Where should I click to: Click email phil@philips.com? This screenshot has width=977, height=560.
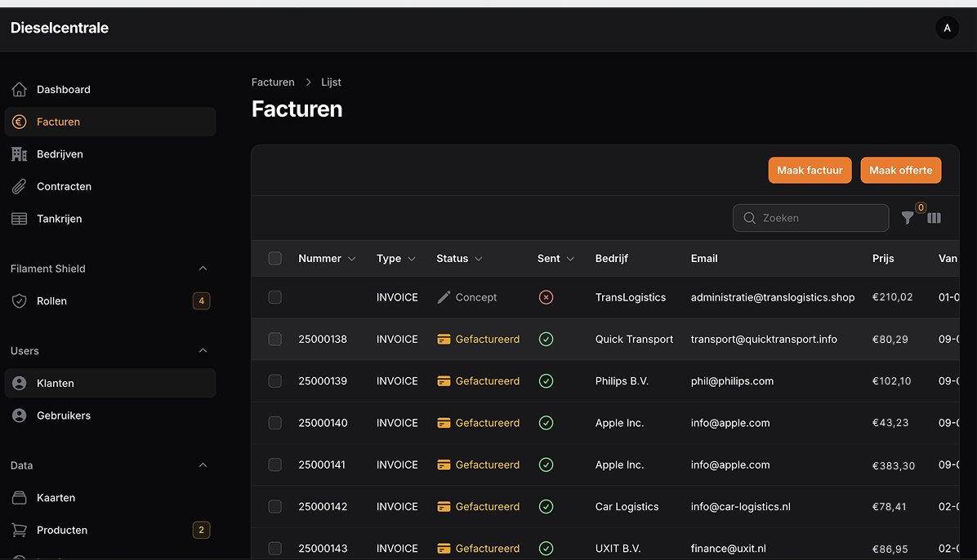[x=732, y=380]
